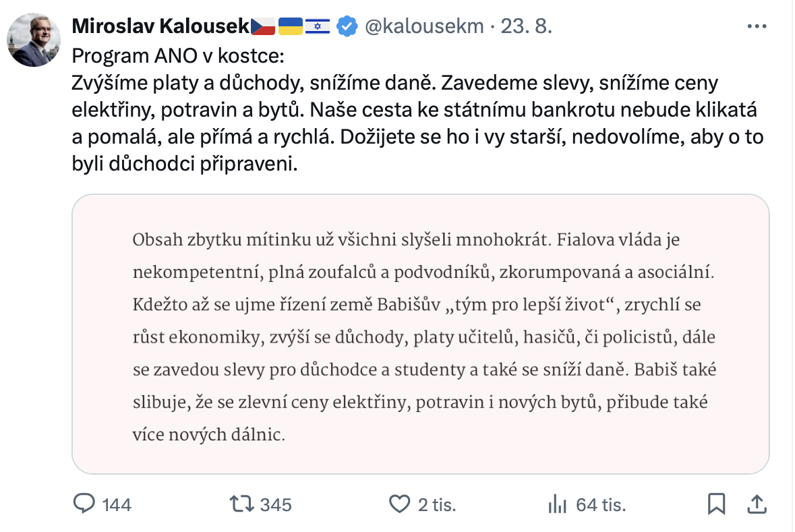Click the share upload icon
Image resolution: width=795 pixels, height=532 pixels.
(757, 504)
